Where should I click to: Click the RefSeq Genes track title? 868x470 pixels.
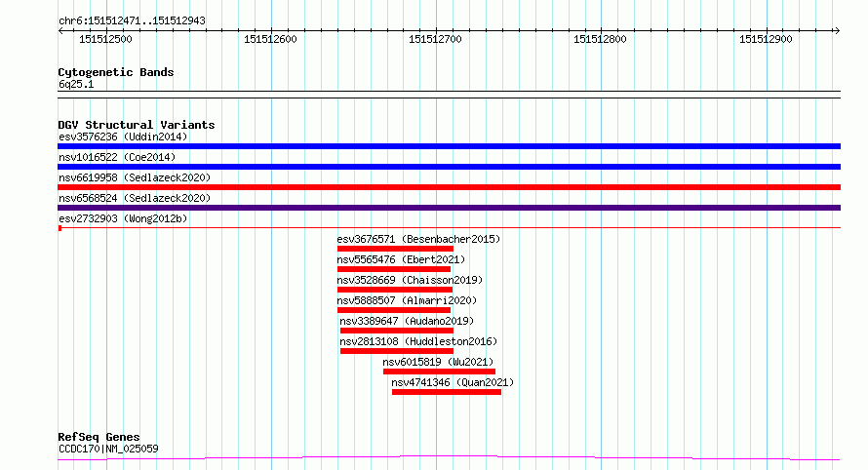pyautogui.click(x=99, y=438)
